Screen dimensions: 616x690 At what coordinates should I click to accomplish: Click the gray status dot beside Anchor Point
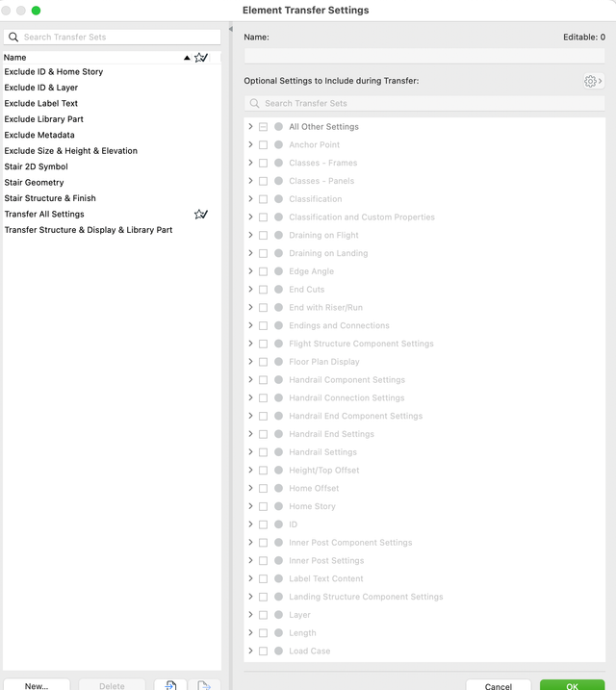pos(278,145)
